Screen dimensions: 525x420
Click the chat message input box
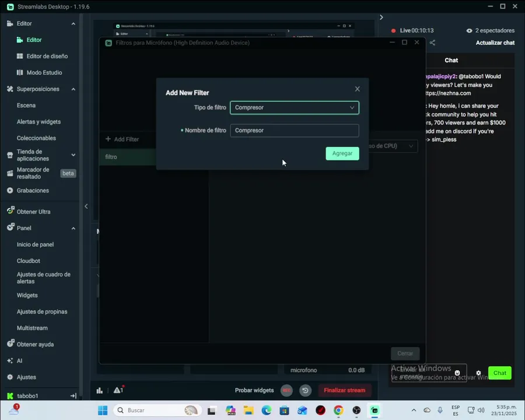(x=429, y=373)
